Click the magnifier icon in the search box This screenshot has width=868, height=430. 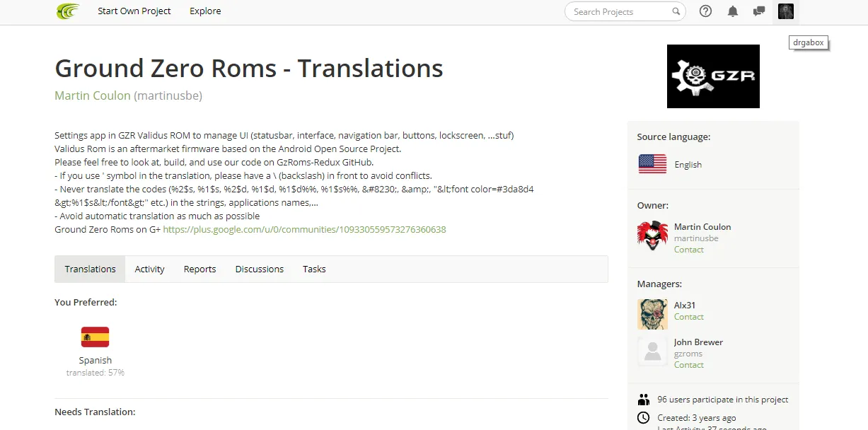676,11
